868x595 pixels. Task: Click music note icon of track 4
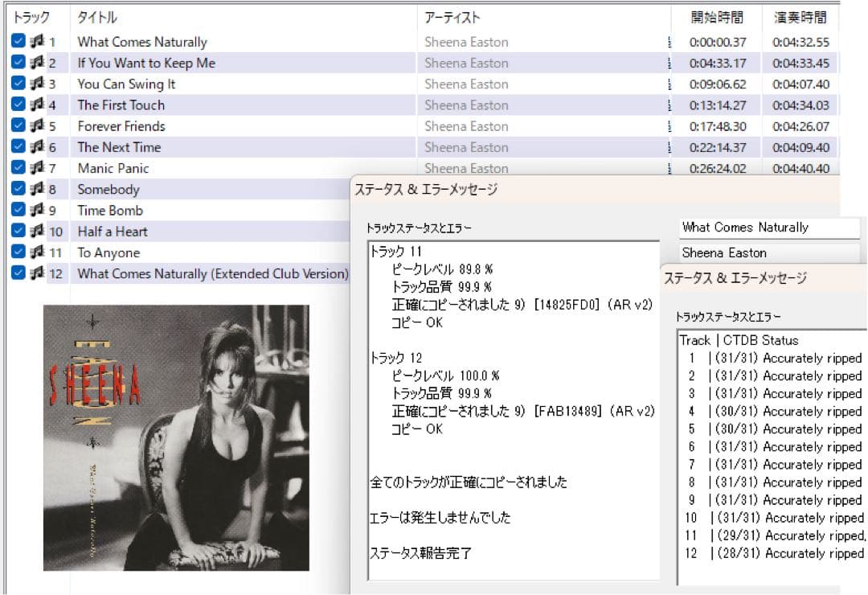click(x=37, y=105)
